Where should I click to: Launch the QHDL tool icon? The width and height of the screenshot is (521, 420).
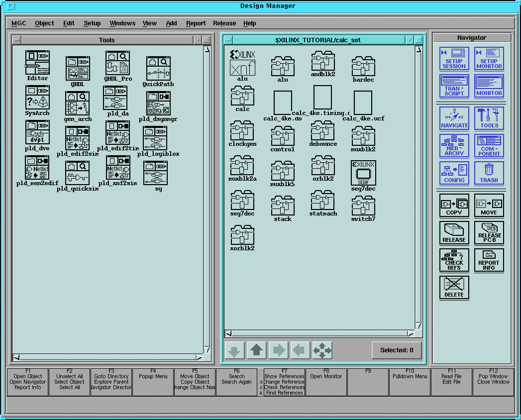coord(78,69)
